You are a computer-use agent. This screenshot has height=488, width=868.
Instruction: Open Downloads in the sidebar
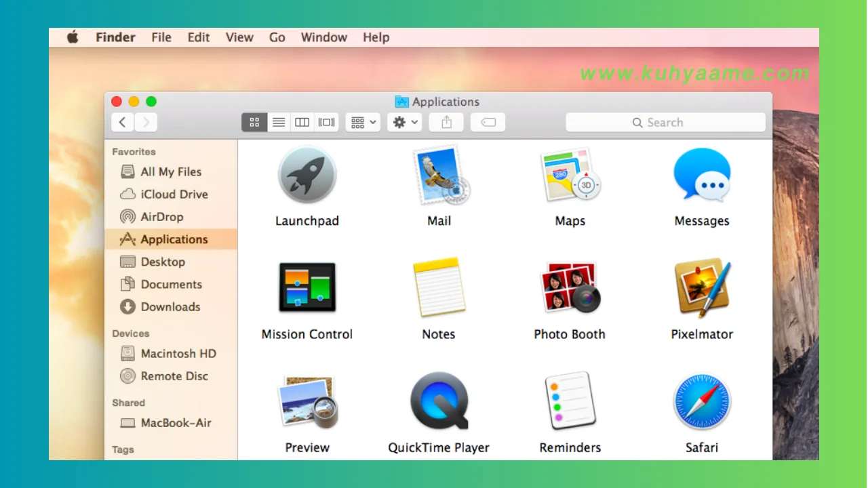pyautogui.click(x=171, y=306)
